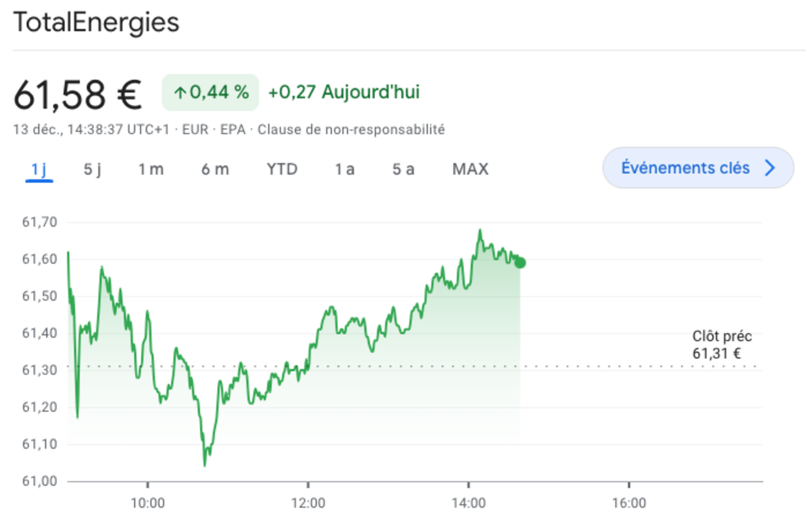Click the 0,44 % change badge
Screen dimensions: 806x532
pyautogui.click(x=211, y=92)
